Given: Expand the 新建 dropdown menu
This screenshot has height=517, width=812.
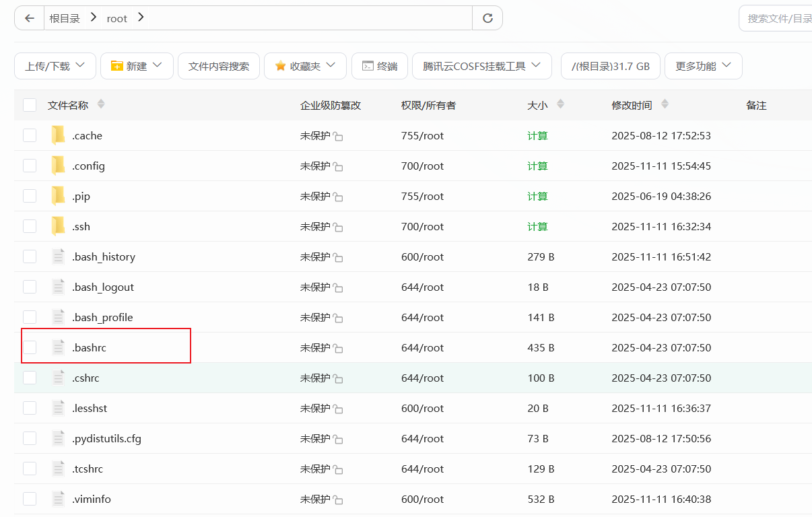Looking at the screenshot, I should tap(137, 66).
